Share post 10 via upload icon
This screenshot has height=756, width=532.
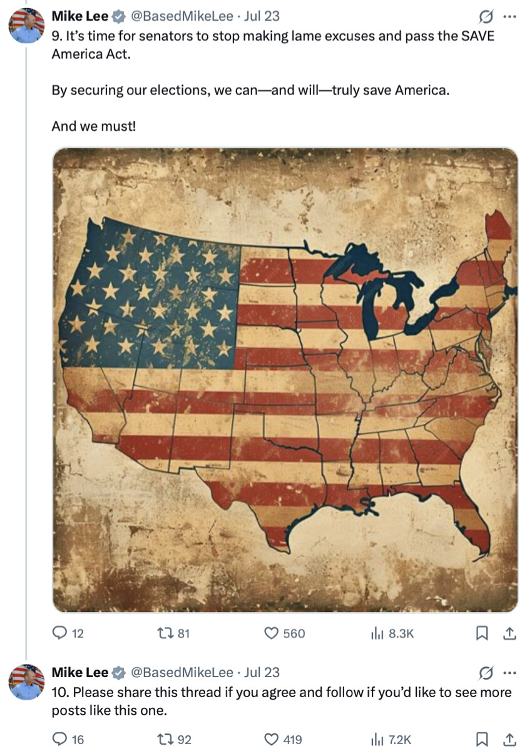pos(510,740)
